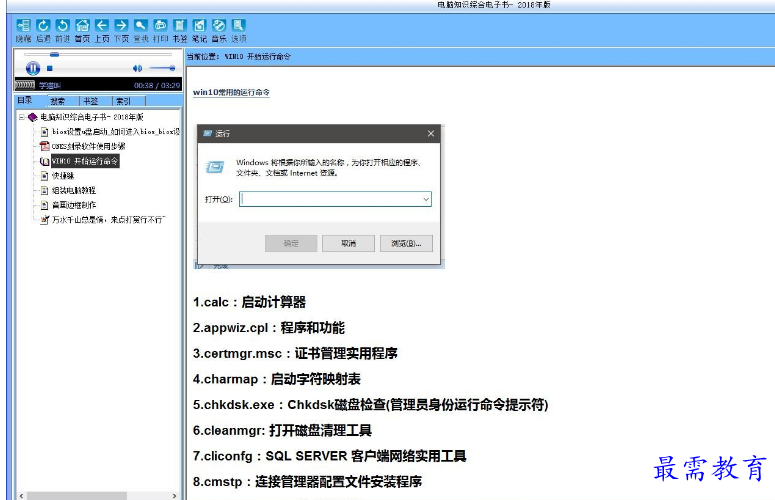This screenshot has height=500, width=775.
Task: Pause the music with the round pause button
Action: (33, 68)
